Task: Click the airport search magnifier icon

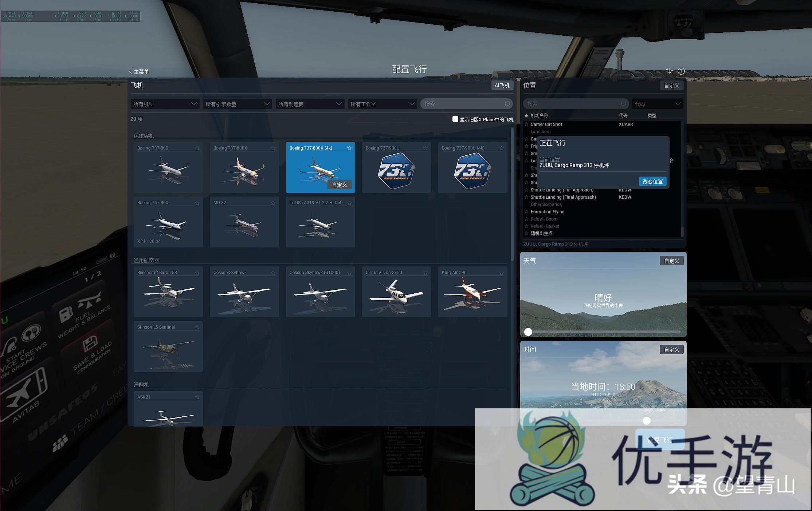Action: (x=623, y=104)
